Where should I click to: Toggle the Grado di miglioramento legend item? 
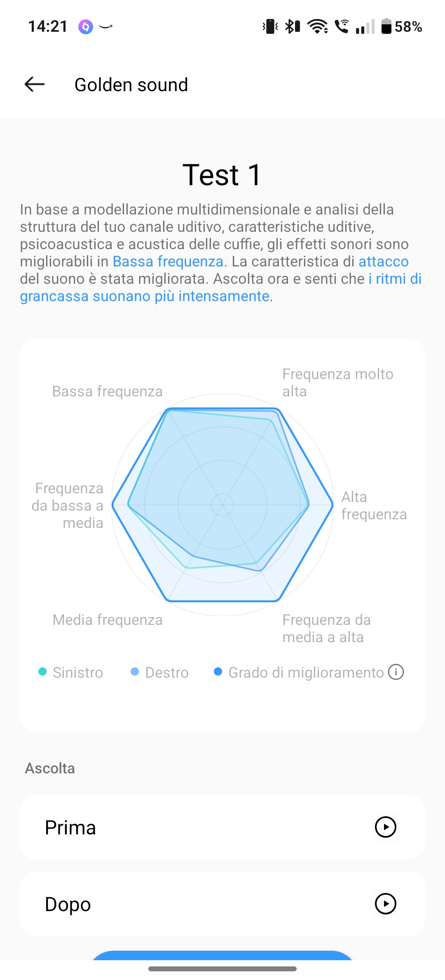click(x=299, y=672)
